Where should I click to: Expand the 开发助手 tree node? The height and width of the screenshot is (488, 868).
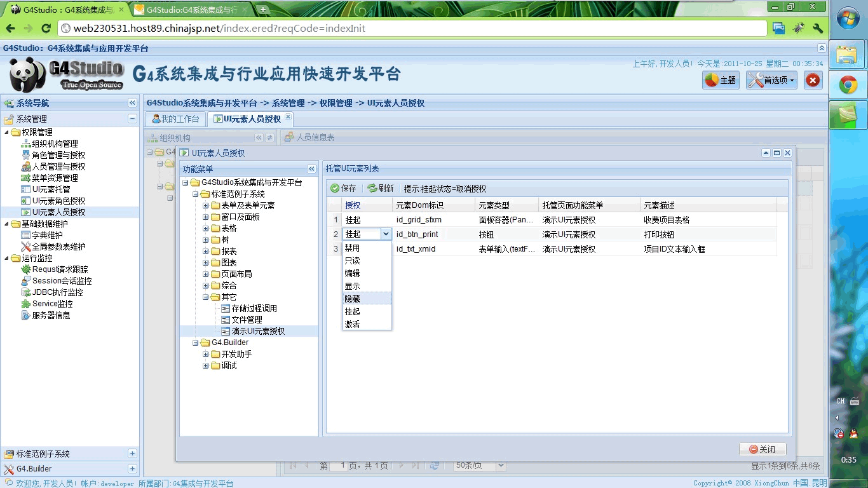[206, 354]
